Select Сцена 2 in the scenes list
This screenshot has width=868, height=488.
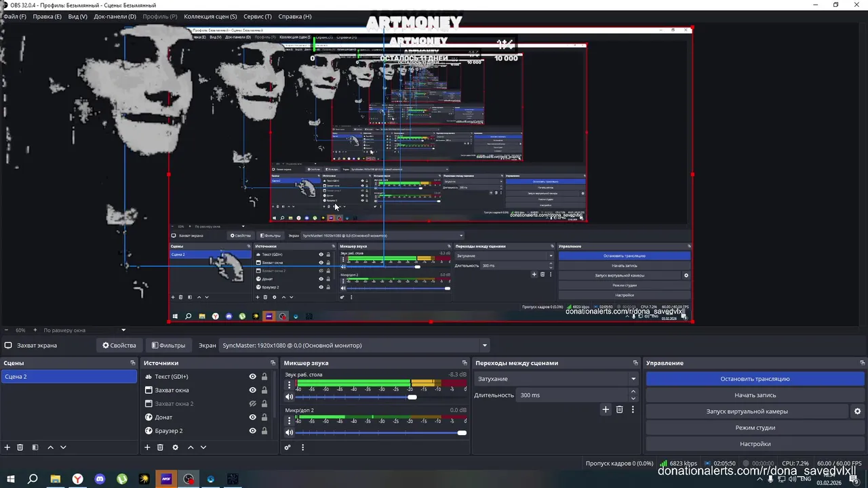(x=68, y=377)
